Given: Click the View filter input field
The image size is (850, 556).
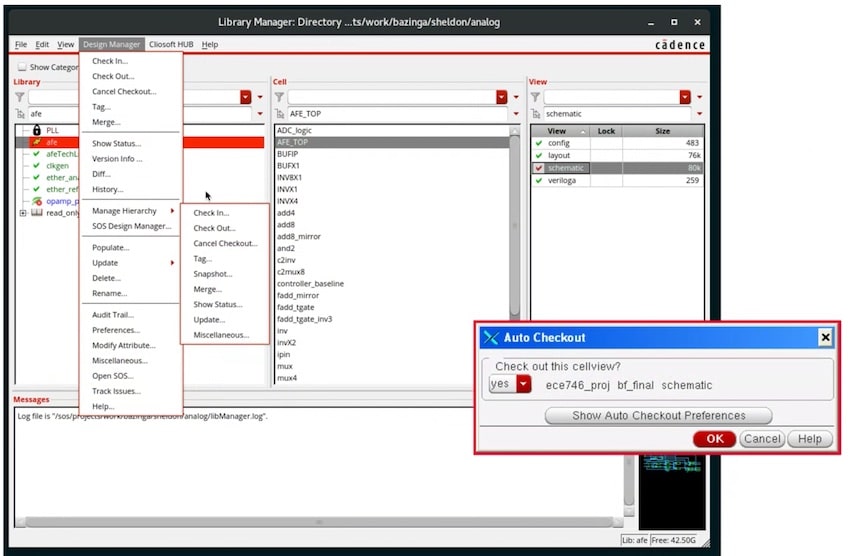Looking at the screenshot, I should click(612, 97).
